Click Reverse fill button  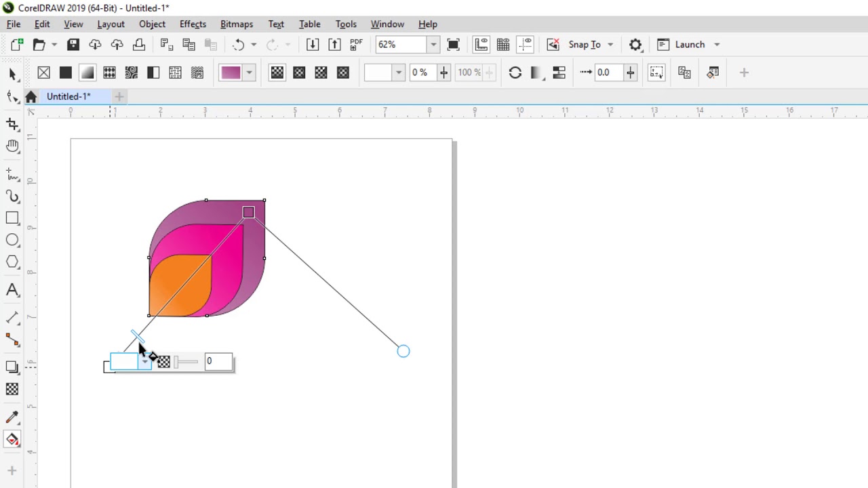(x=515, y=73)
